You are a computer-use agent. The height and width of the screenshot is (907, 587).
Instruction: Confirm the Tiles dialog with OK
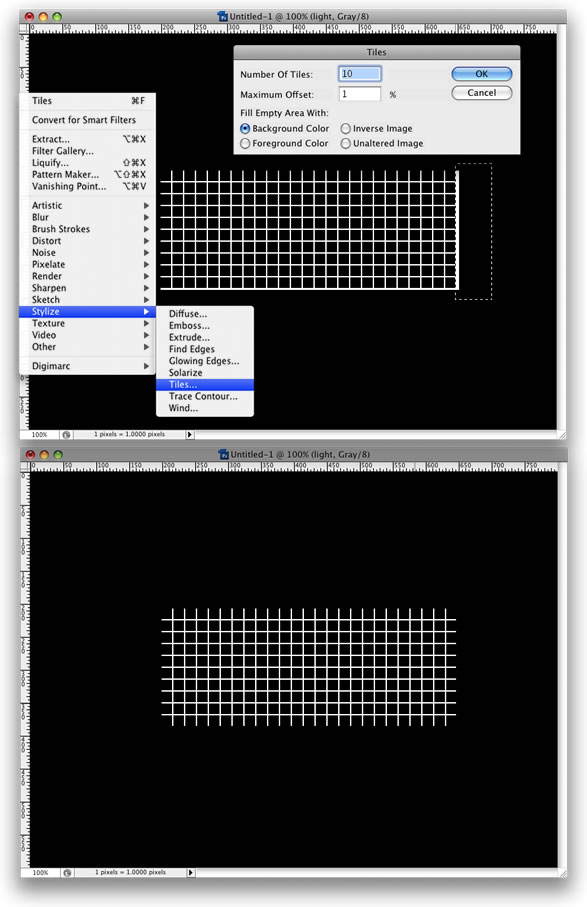point(482,73)
